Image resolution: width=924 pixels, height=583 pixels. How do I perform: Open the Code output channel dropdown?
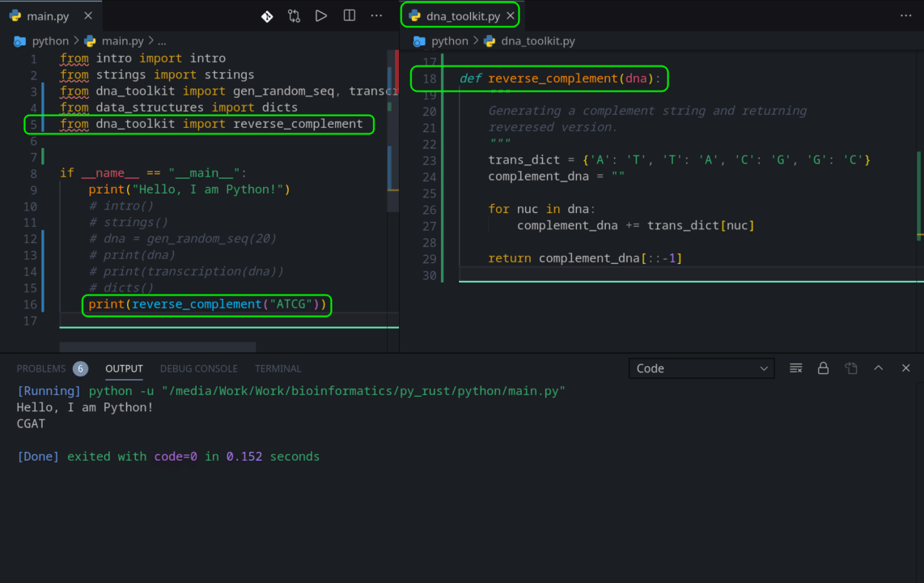701,368
